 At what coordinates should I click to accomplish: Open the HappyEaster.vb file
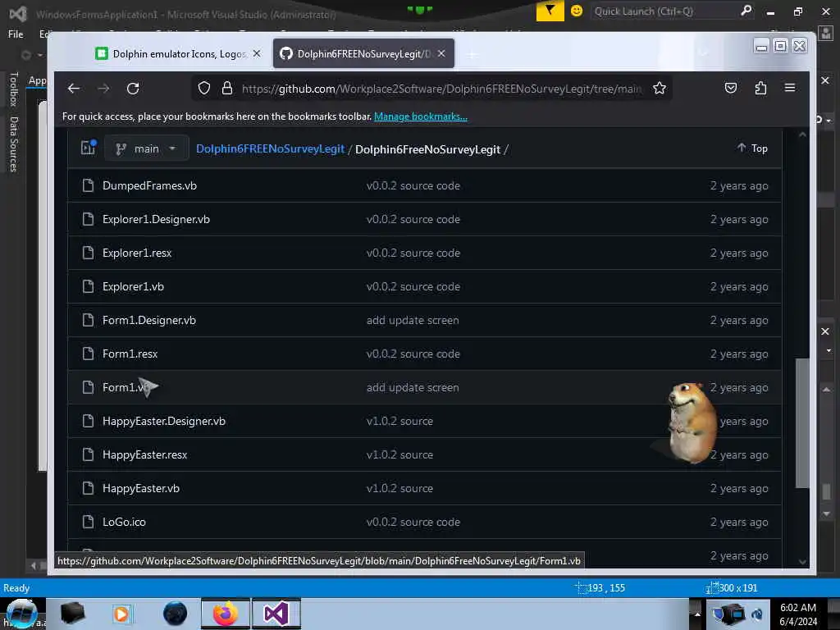(141, 489)
